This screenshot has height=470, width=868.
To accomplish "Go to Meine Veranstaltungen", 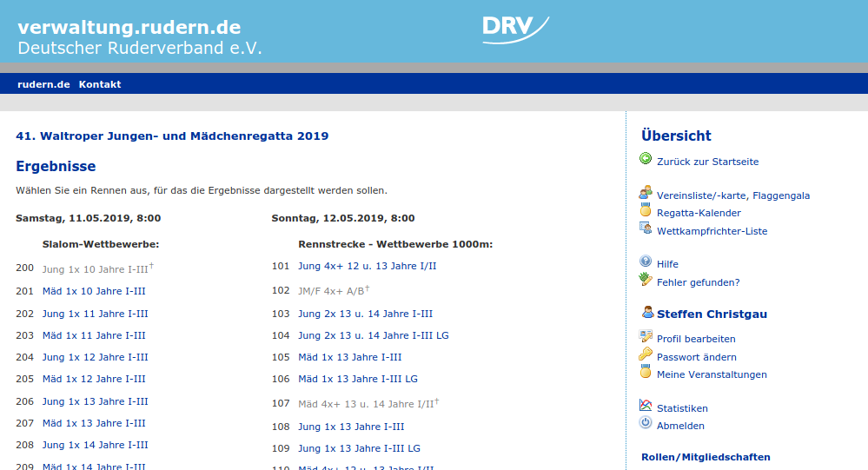I will click(712, 374).
